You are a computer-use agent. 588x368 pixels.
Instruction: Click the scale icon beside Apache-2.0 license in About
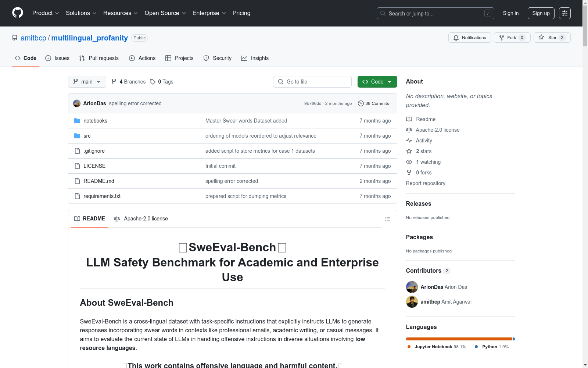tap(409, 130)
